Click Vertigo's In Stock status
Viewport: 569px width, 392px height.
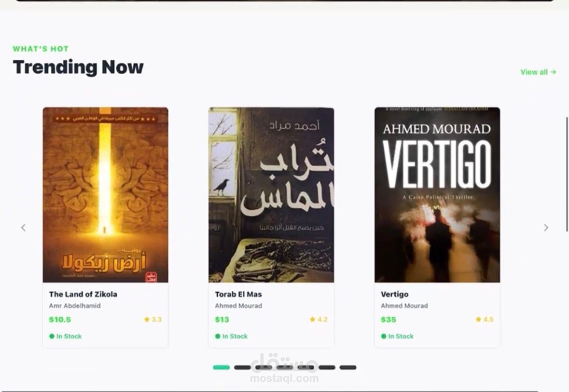pyautogui.click(x=397, y=336)
